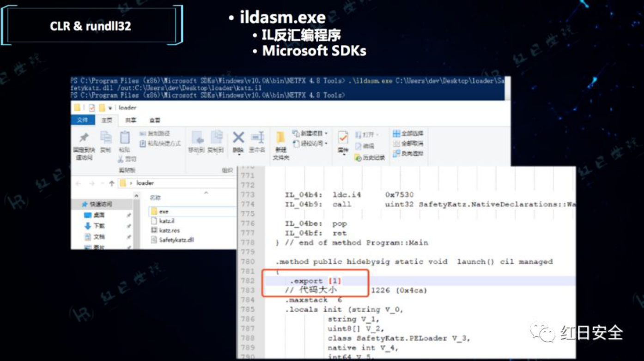Click Paste shortcut (粘贴快捷方式) in ribbon

pyautogui.click(x=160, y=144)
